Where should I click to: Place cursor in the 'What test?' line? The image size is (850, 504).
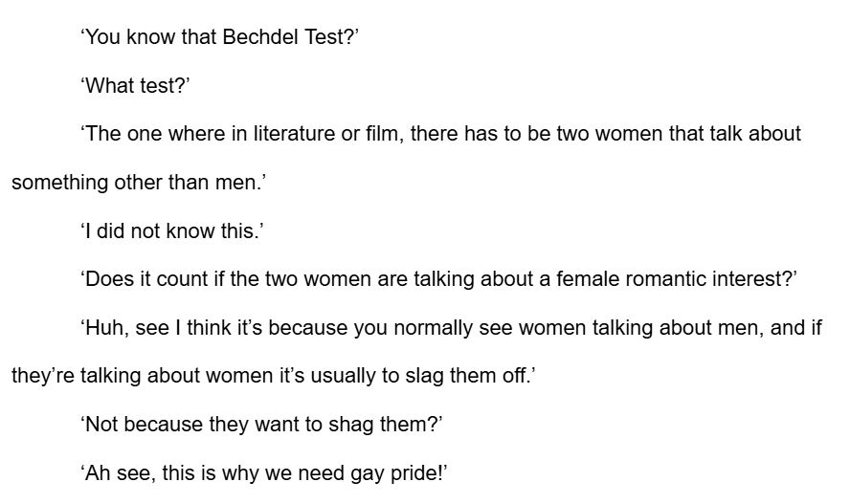pyautogui.click(x=136, y=86)
